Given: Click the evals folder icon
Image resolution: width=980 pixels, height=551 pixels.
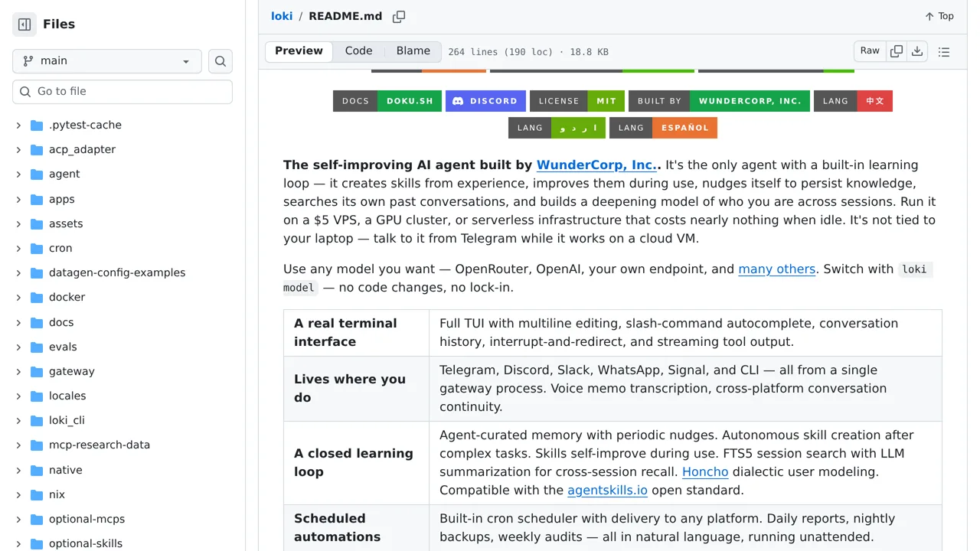Looking at the screenshot, I should pyautogui.click(x=37, y=347).
